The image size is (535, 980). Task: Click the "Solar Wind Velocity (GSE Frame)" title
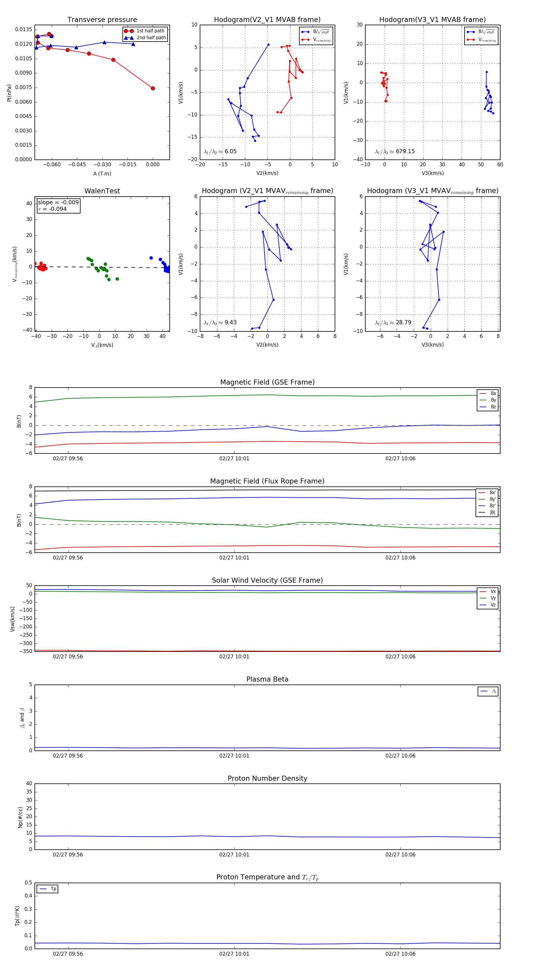point(267,581)
